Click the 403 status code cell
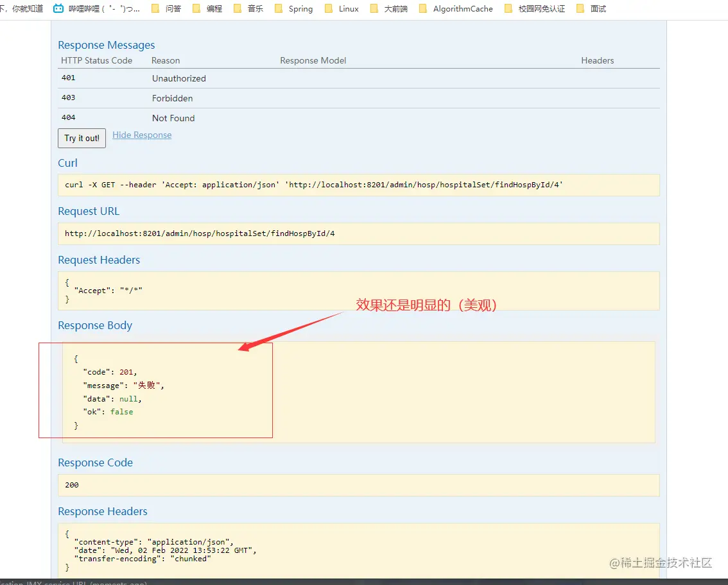 (68, 98)
